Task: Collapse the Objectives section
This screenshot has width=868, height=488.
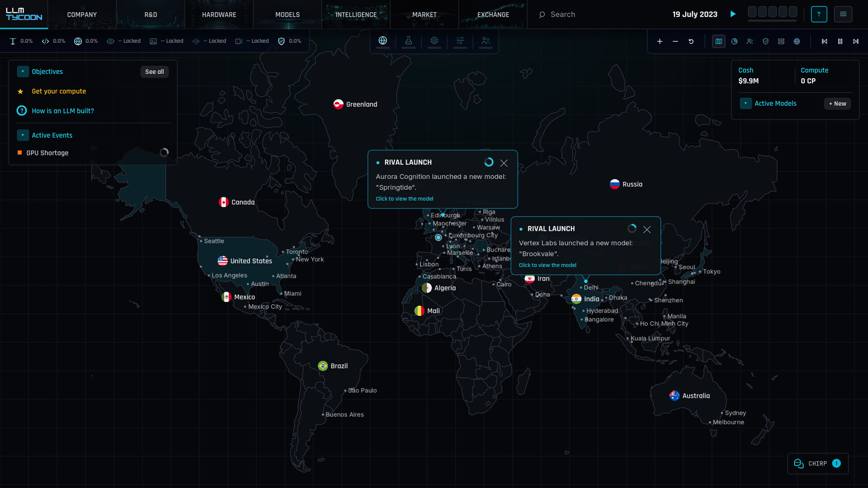Action: click(23, 71)
